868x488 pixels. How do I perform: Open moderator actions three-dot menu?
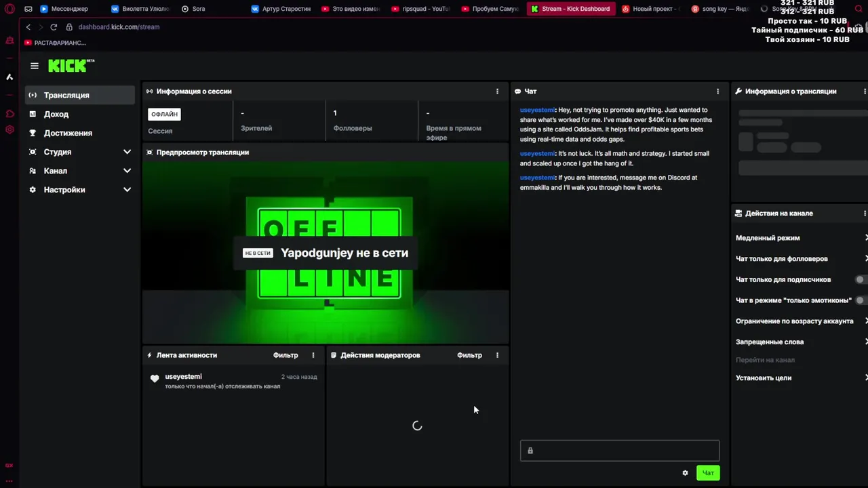(497, 355)
